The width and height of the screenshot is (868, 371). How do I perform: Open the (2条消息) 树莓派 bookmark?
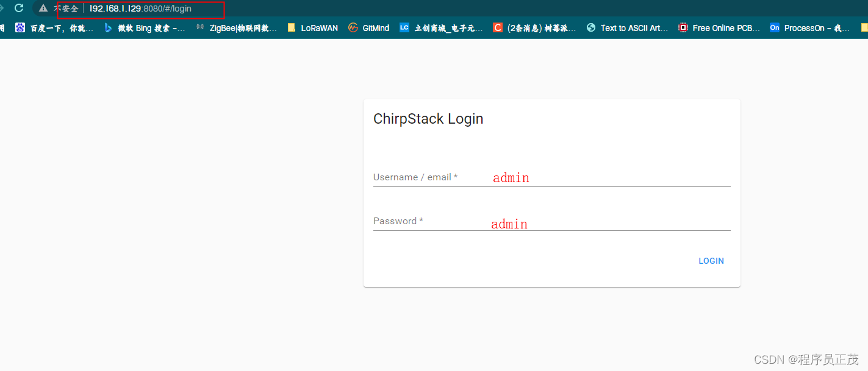tap(534, 27)
